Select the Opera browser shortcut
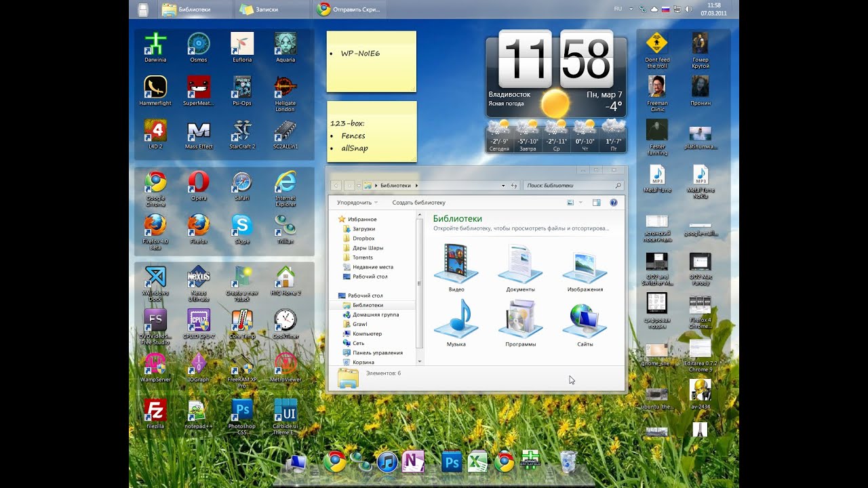Image resolution: width=868 pixels, height=488 pixels. point(199,186)
